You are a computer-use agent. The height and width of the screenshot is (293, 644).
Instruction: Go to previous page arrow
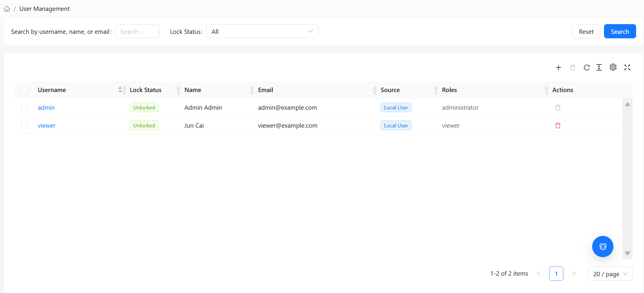pyautogui.click(x=539, y=274)
